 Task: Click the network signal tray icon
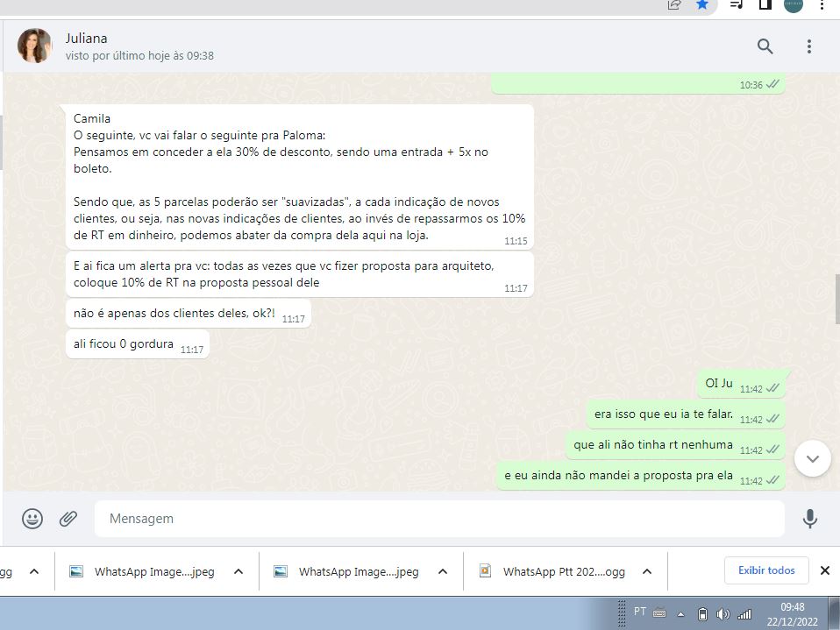tap(744, 614)
